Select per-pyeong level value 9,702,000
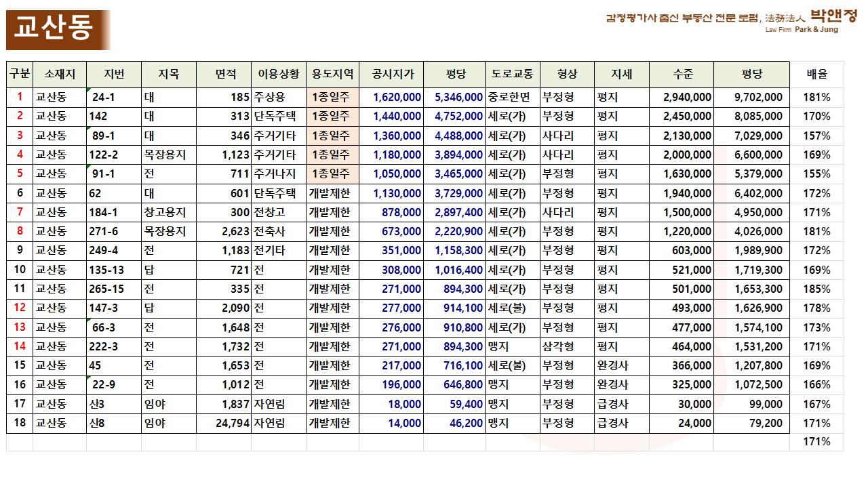868x488 pixels. 752,98
